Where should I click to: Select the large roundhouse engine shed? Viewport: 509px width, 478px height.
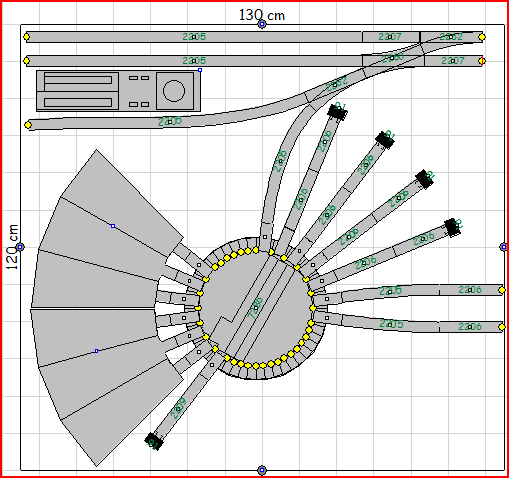pyautogui.click(x=107, y=307)
